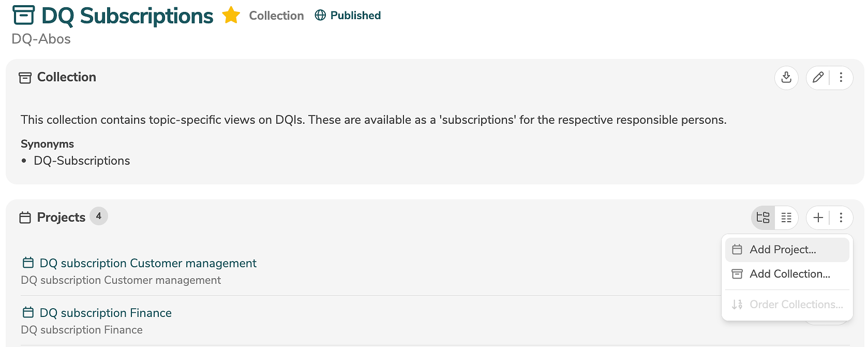The image size is (868, 347).
Task: Select Add Project... from the menu
Action: [783, 250]
